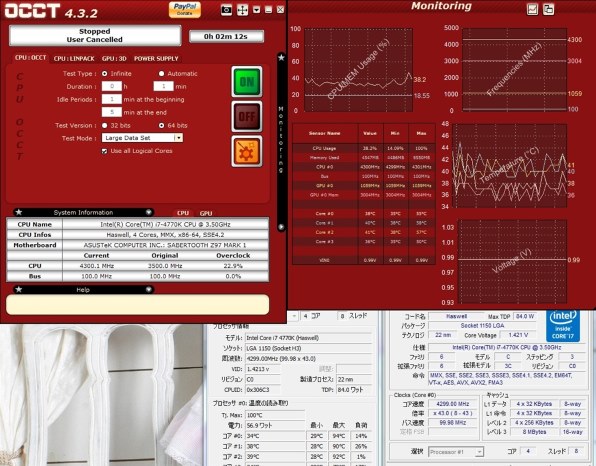The image size is (596, 466).
Task: Click the Duration hours input field
Action: tap(112, 86)
